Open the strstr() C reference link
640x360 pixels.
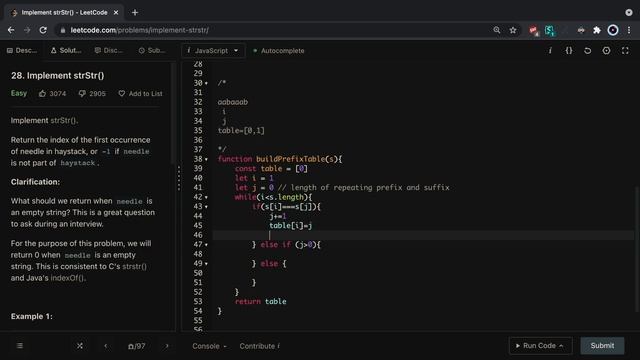(134, 267)
